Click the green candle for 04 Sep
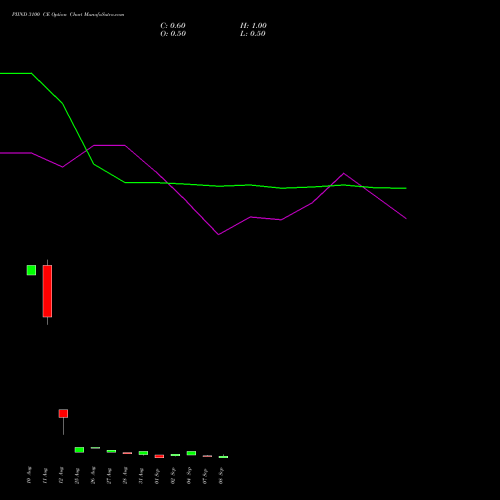Viewport: 500px width, 500px height. tap(191, 453)
